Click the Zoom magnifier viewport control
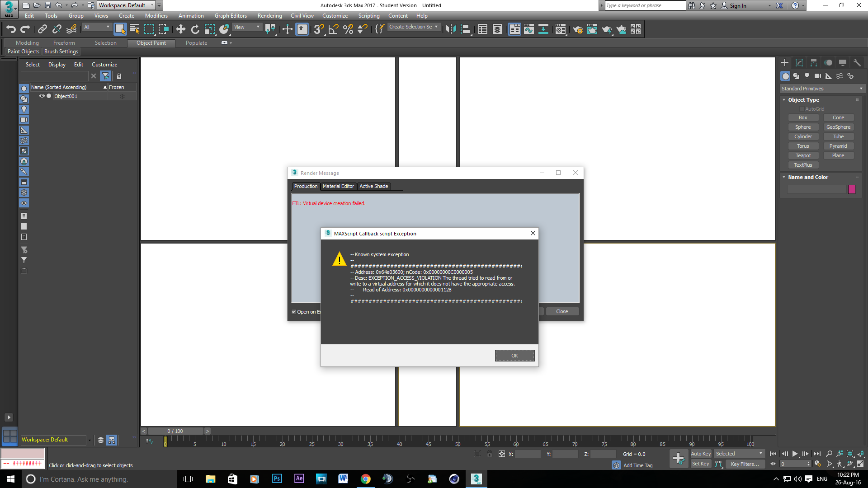The width and height of the screenshot is (868, 488). click(829, 454)
